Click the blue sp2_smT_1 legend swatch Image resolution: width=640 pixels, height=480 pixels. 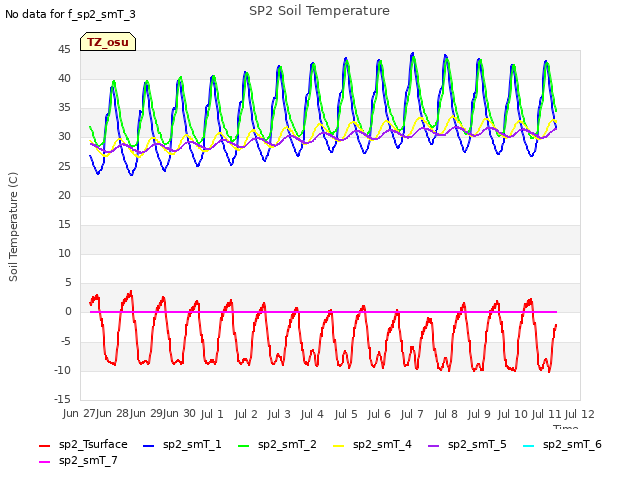coord(149,446)
